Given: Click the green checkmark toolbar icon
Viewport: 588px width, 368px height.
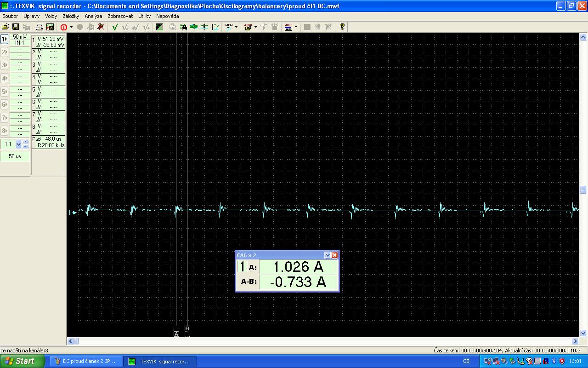Looking at the screenshot, I should point(115,27).
